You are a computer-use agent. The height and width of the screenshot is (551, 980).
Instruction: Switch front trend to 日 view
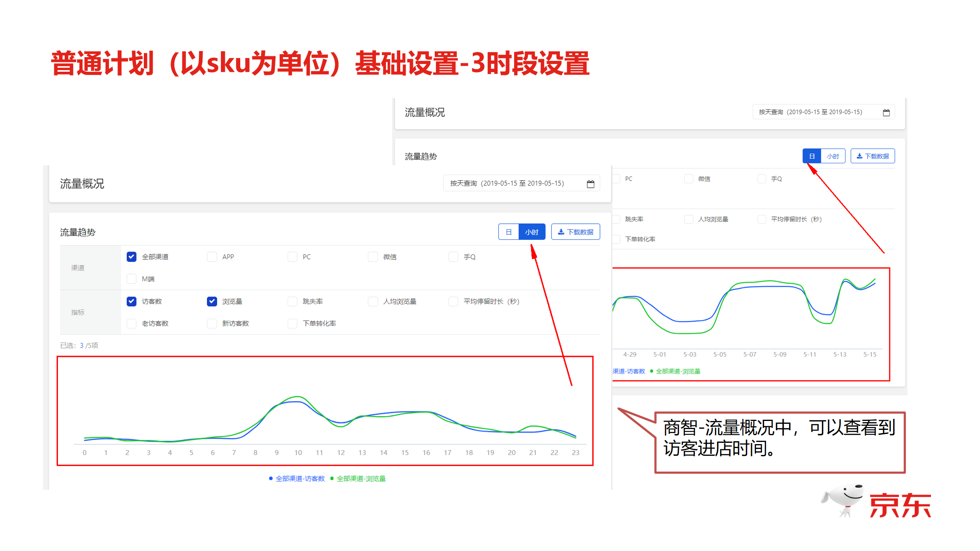pyautogui.click(x=508, y=232)
